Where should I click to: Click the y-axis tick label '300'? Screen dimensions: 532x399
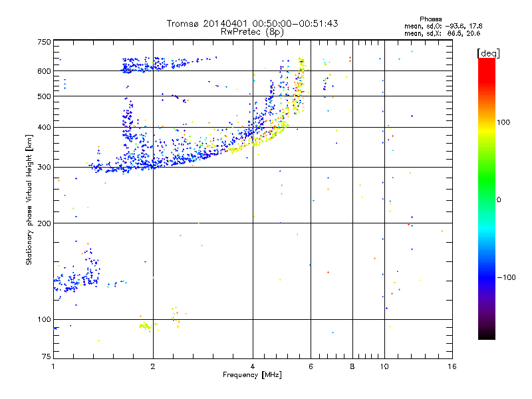pyautogui.click(x=44, y=168)
